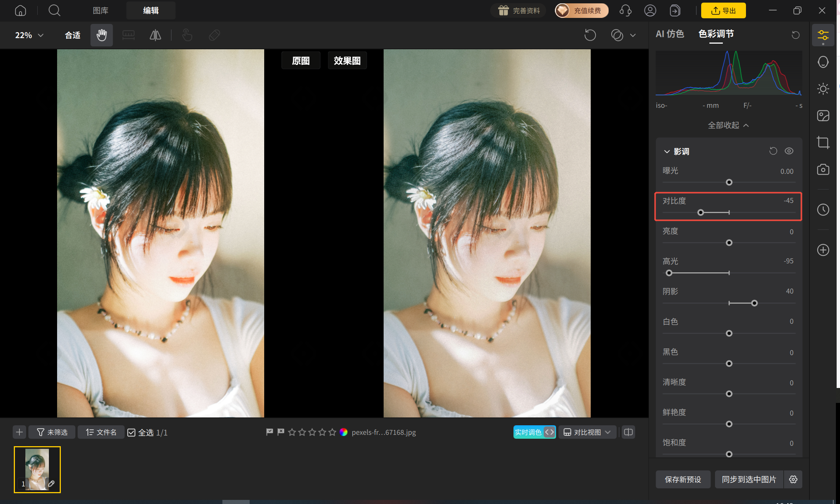Switch to the AI 仿色 tab
The image size is (840, 504).
(x=670, y=34)
